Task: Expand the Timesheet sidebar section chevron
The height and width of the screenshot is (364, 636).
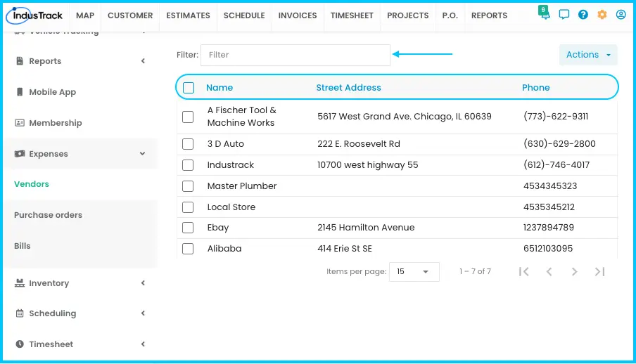Action: pos(143,344)
